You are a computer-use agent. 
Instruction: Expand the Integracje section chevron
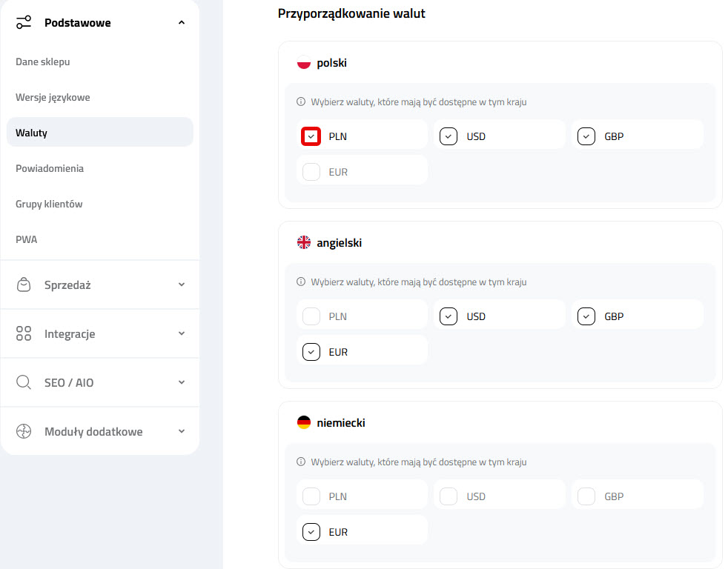click(182, 333)
